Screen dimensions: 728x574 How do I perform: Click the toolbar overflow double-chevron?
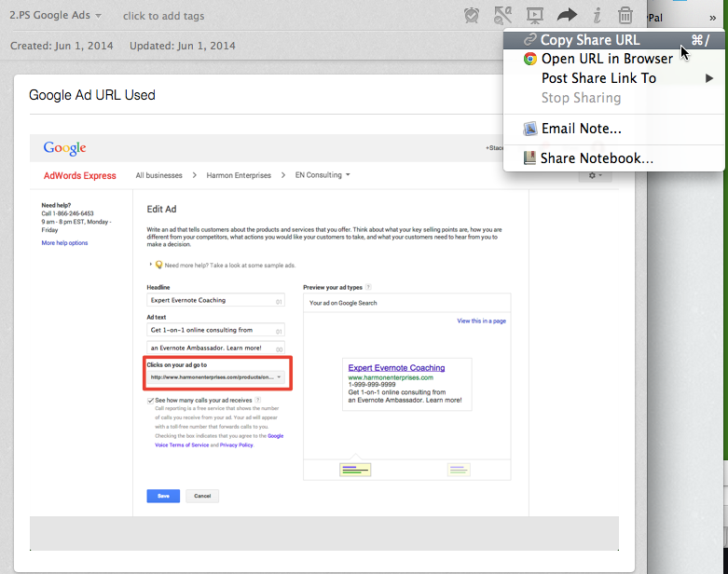pyautogui.click(x=713, y=18)
